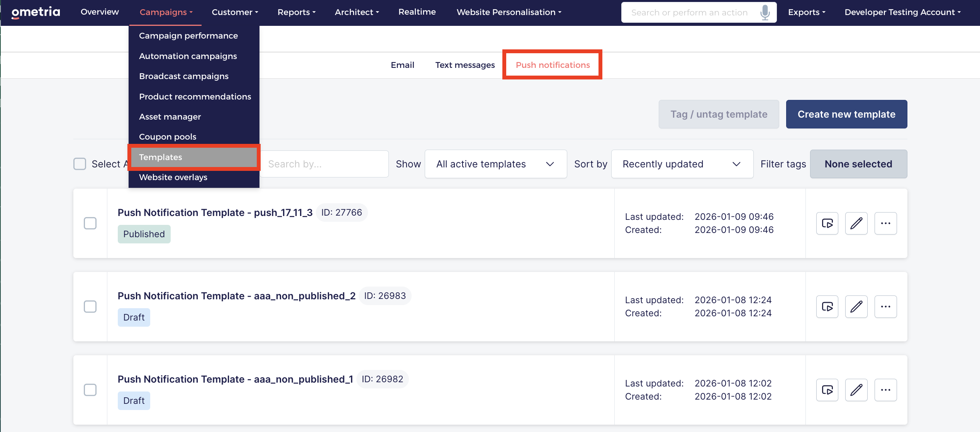This screenshot has height=432, width=980.
Task: Open the Realtime page
Action: (x=417, y=12)
